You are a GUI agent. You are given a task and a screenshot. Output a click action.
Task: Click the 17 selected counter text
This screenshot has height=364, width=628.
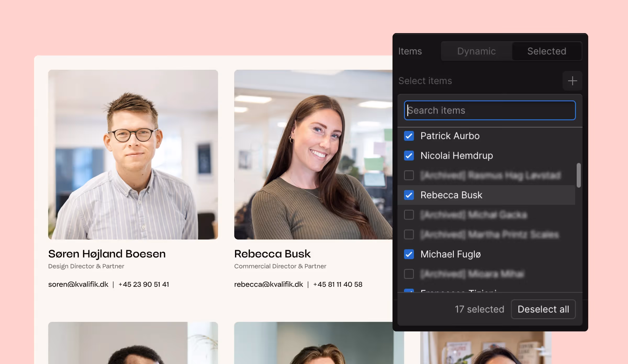[x=479, y=309]
